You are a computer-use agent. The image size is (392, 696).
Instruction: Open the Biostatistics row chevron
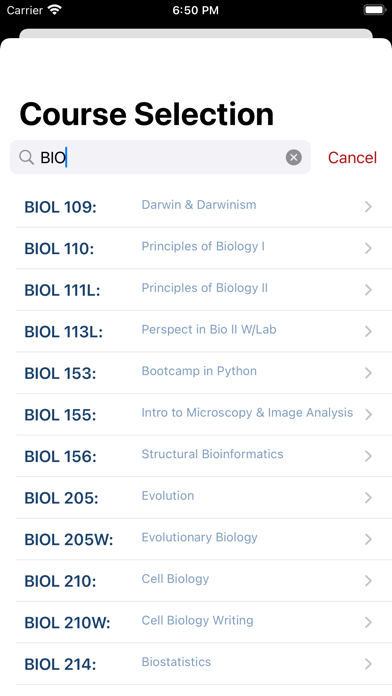coord(368,664)
